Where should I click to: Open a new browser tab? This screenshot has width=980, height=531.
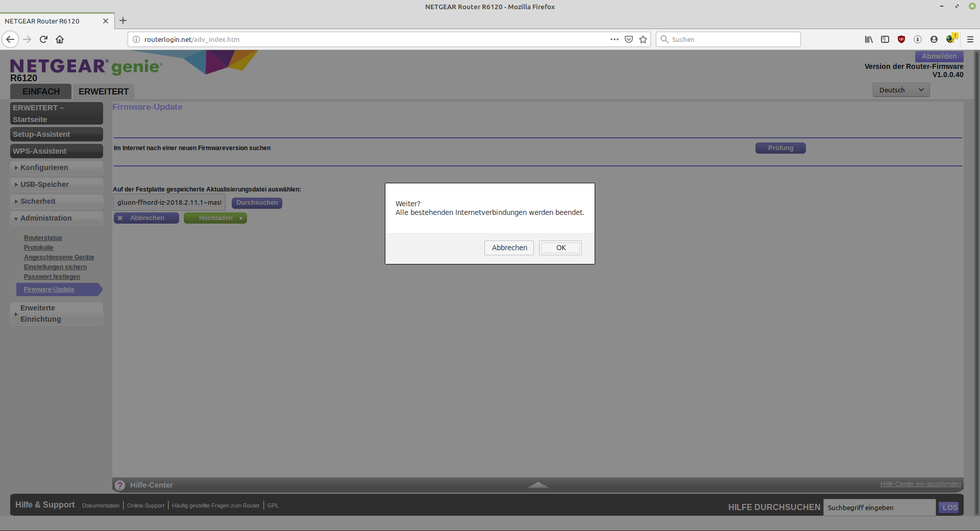pos(123,21)
